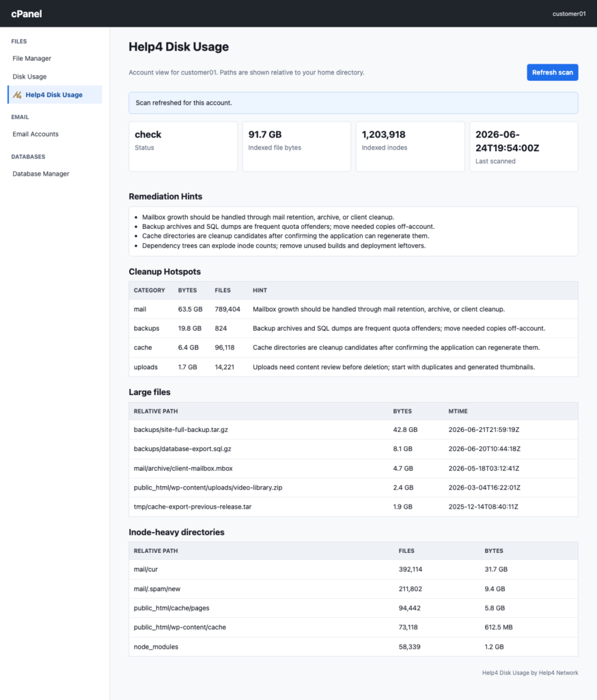Click the Help4 Disk Usage page title
This screenshot has height=700, width=597.
[178, 47]
